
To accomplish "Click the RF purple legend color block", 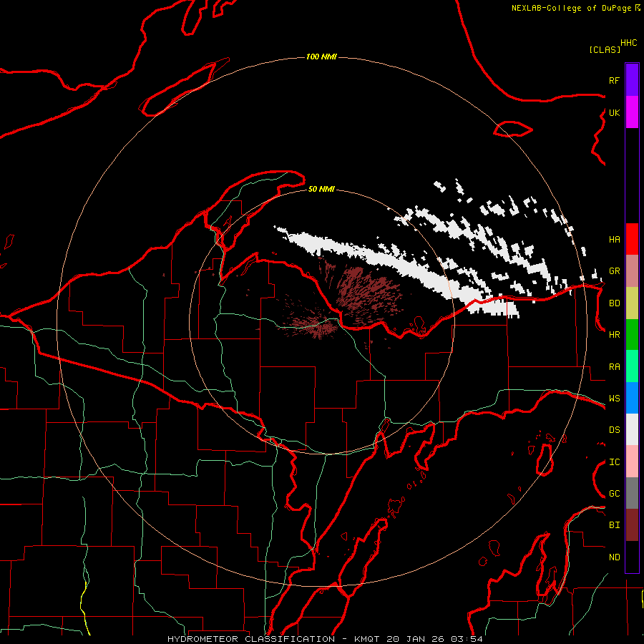I will pos(632,80).
